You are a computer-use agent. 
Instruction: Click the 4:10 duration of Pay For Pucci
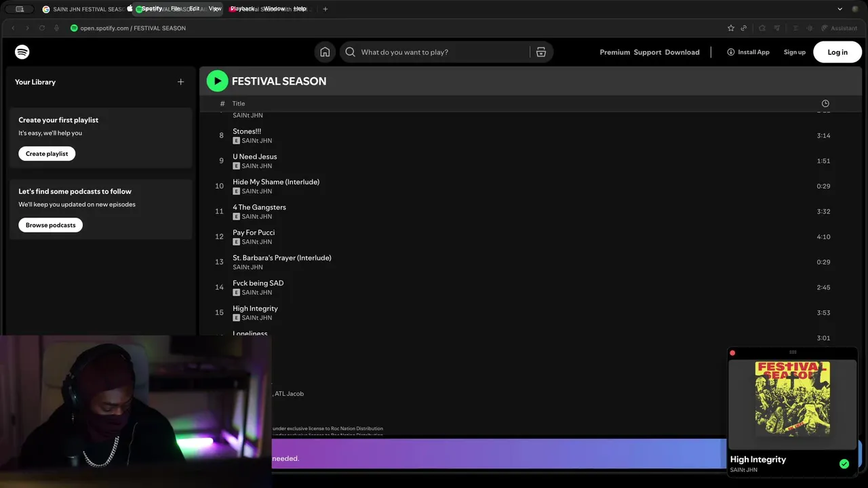(x=823, y=237)
